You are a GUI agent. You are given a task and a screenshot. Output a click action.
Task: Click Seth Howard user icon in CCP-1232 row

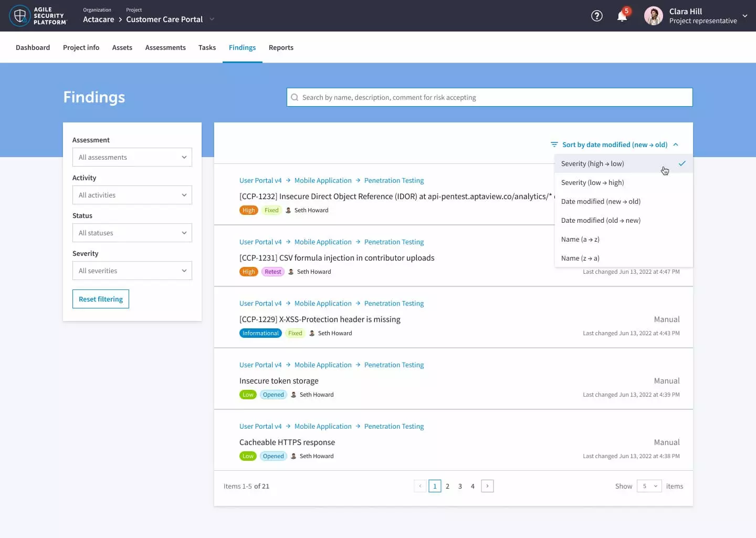coord(288,210)
